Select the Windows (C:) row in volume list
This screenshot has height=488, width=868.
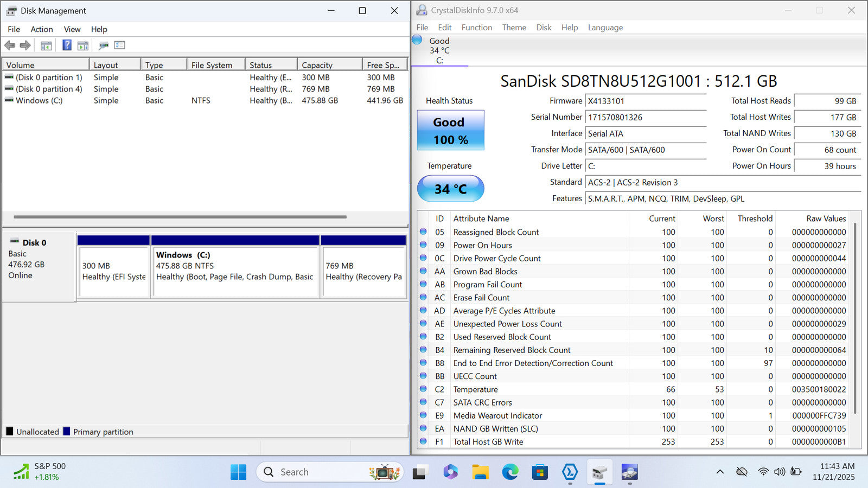point(39,100)
